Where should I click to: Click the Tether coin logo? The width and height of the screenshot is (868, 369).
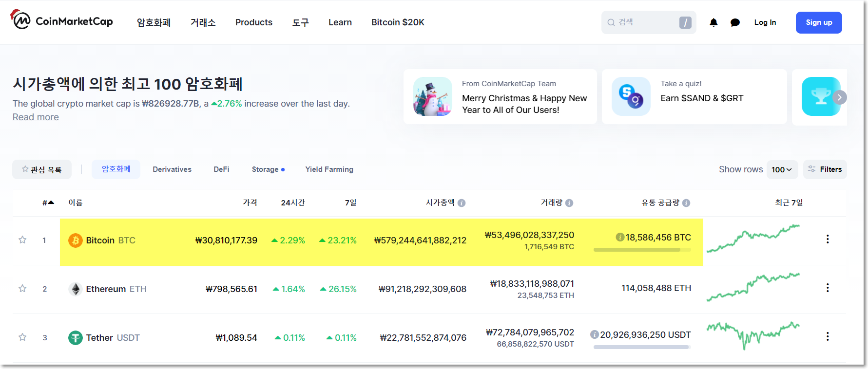click(75, 338)
